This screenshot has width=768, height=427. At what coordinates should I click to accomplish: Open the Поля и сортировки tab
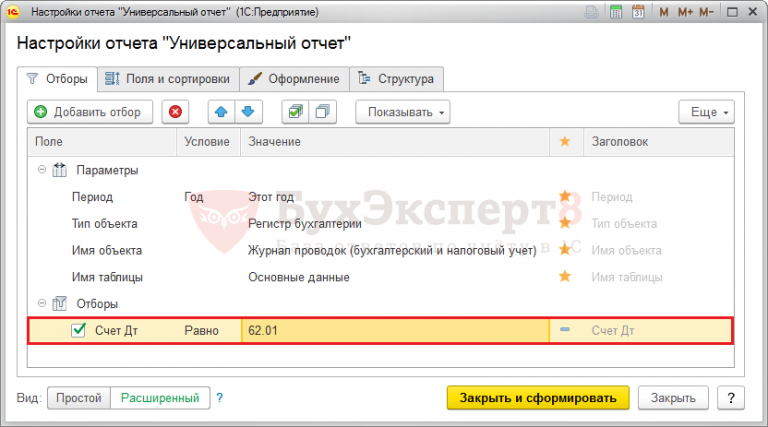168,79
